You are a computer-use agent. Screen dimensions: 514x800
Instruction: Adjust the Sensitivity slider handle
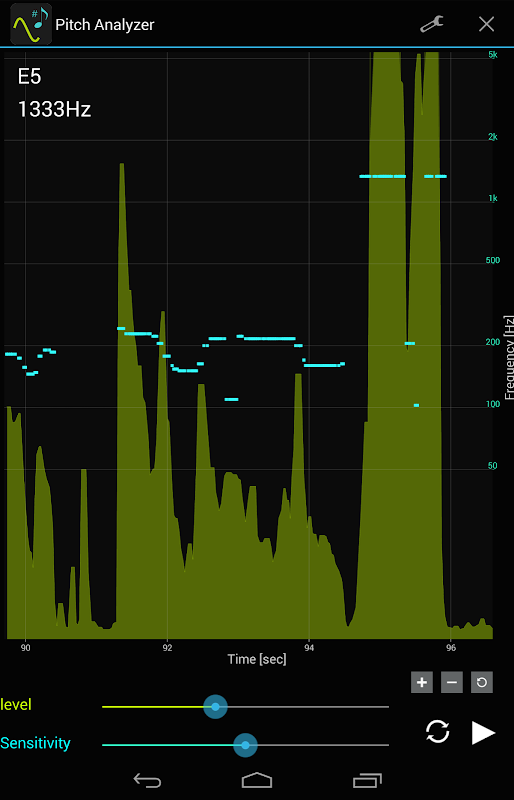[x=246, y=745]
